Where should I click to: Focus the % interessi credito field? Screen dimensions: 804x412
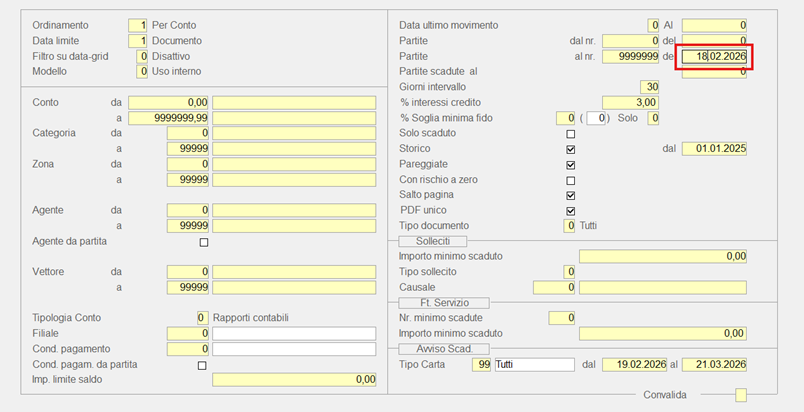tap(630, 102)
